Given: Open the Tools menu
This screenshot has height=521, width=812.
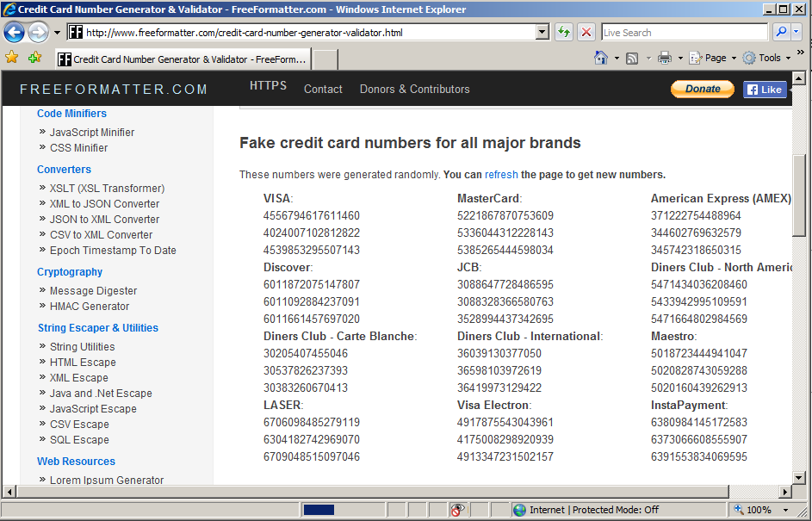Looking at the screenshot, I should (x=766, y=58).
